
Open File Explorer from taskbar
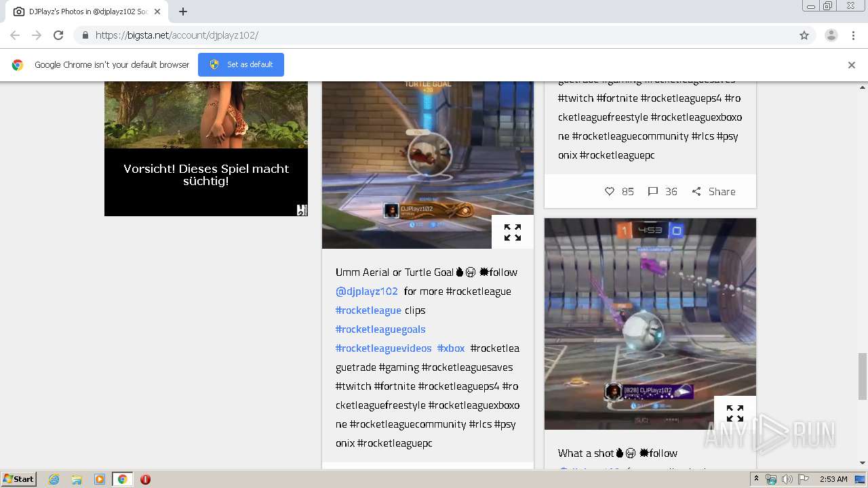[x=77, y=479]
